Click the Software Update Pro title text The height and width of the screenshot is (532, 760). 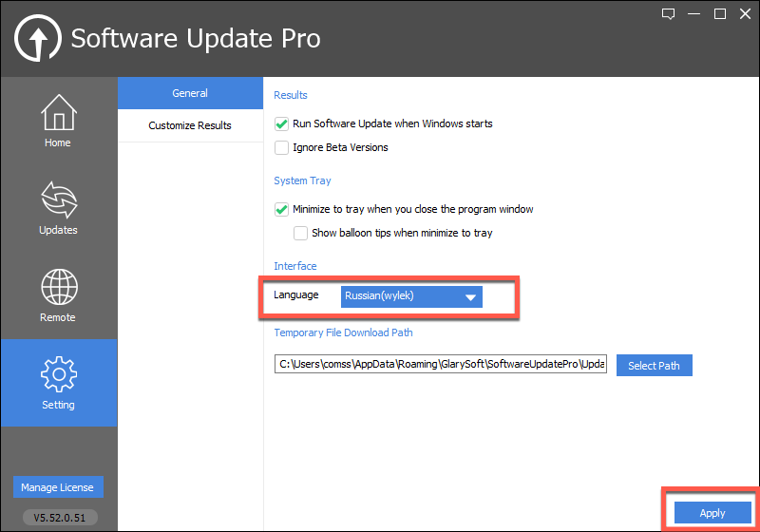click(196, 38)
